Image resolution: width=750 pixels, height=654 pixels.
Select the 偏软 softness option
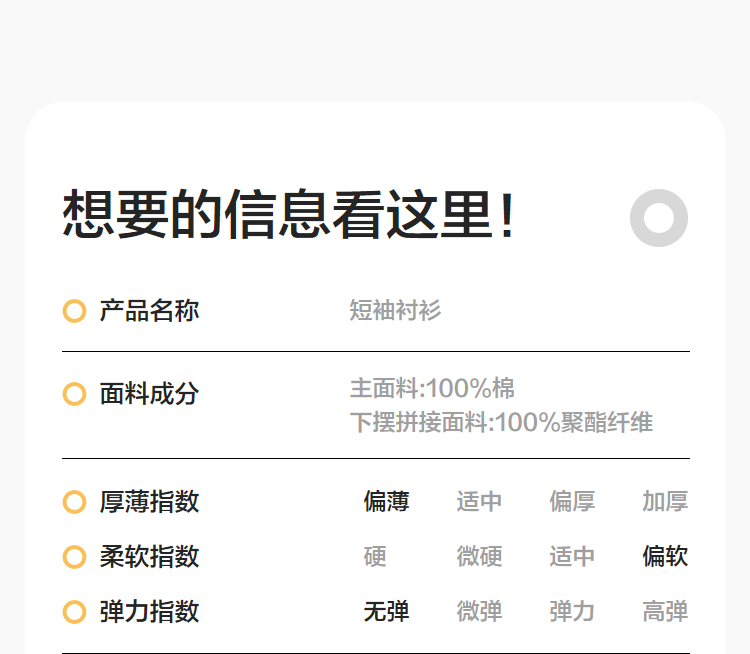pyautogui.click(x=665, y=556)
